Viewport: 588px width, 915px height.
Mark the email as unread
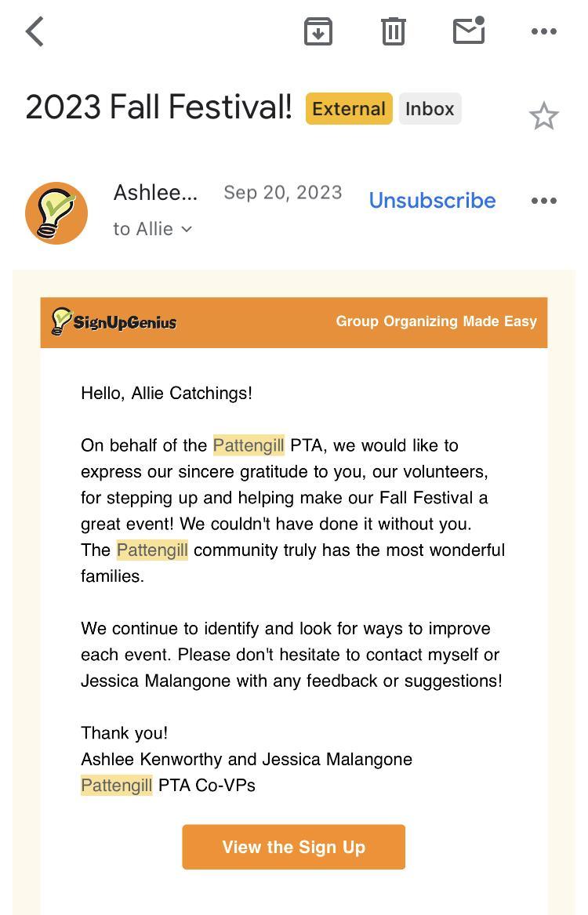pos(469,31)
